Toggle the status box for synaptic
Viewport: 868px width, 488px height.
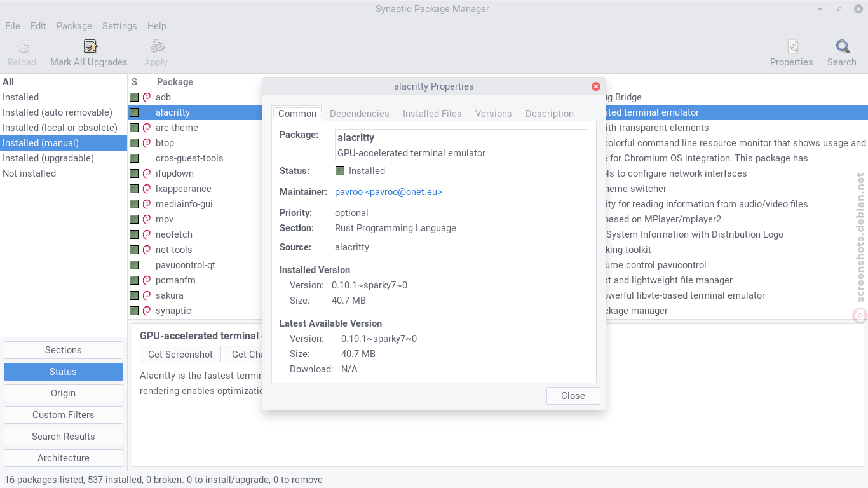134,311
